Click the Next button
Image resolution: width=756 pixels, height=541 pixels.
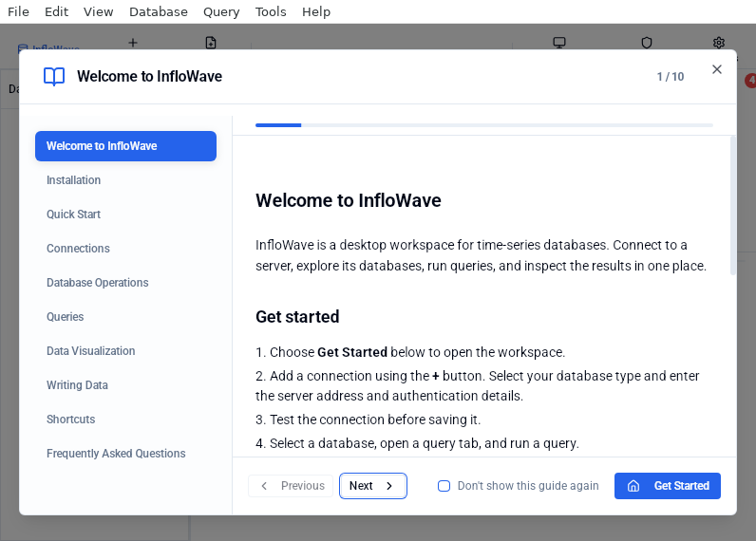click(373, 486)
